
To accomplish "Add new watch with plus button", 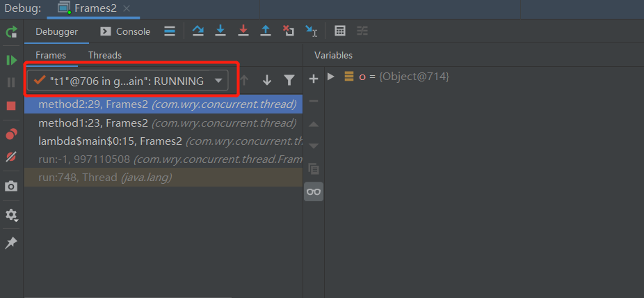I will 314,79.
